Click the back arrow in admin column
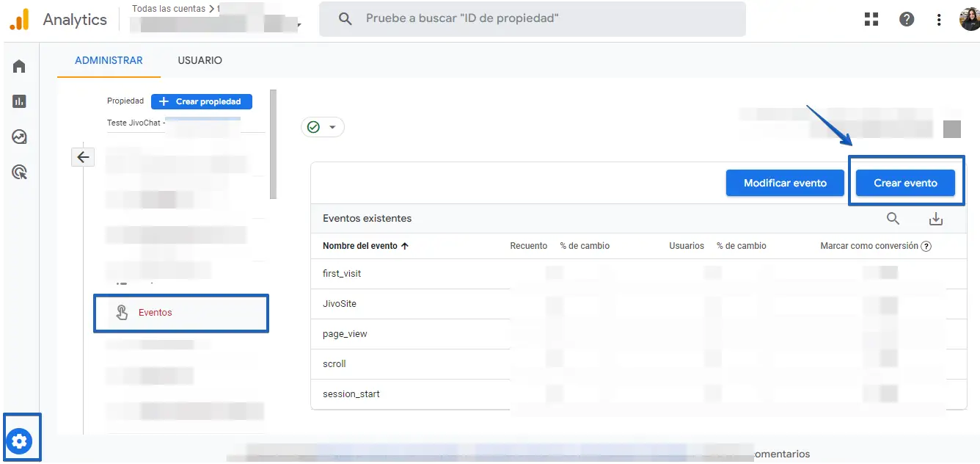980x464 pixels. (83, 157)
